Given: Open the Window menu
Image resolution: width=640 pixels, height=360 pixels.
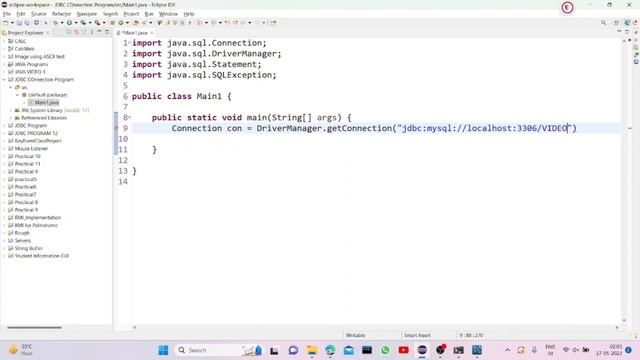Looking at the screenshot, I should (168, 14).
